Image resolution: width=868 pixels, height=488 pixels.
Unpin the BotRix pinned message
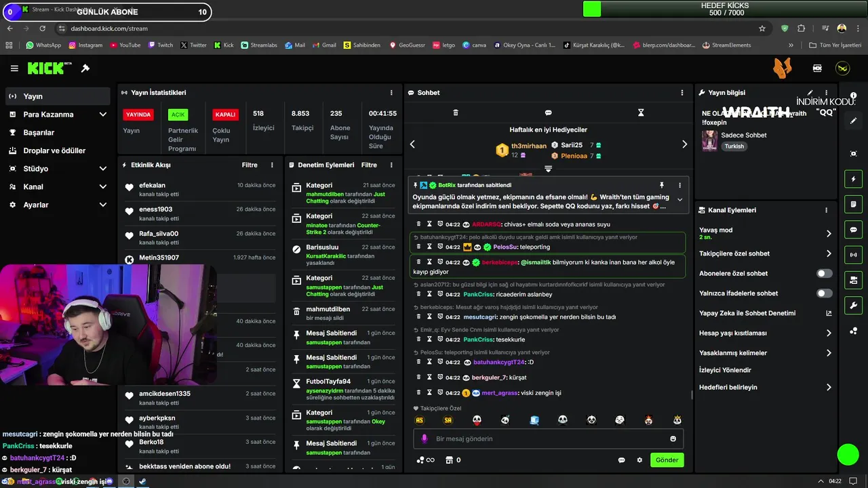click(662, 185)
